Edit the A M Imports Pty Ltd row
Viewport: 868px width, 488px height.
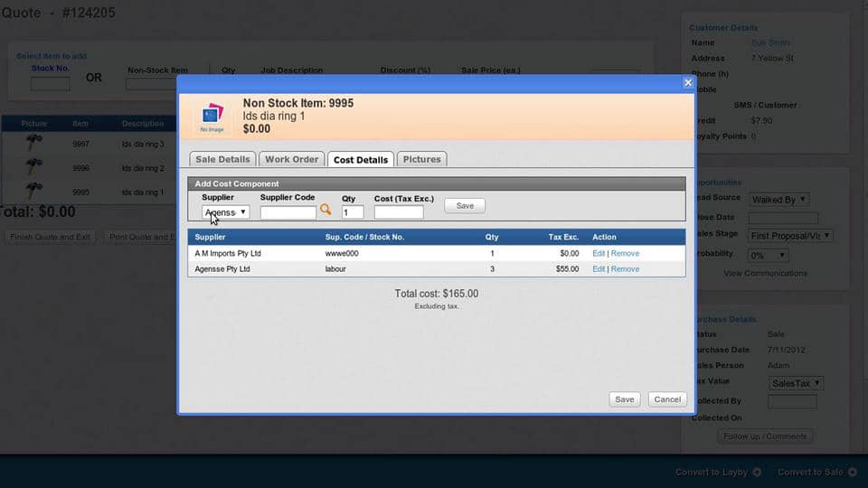599,253
